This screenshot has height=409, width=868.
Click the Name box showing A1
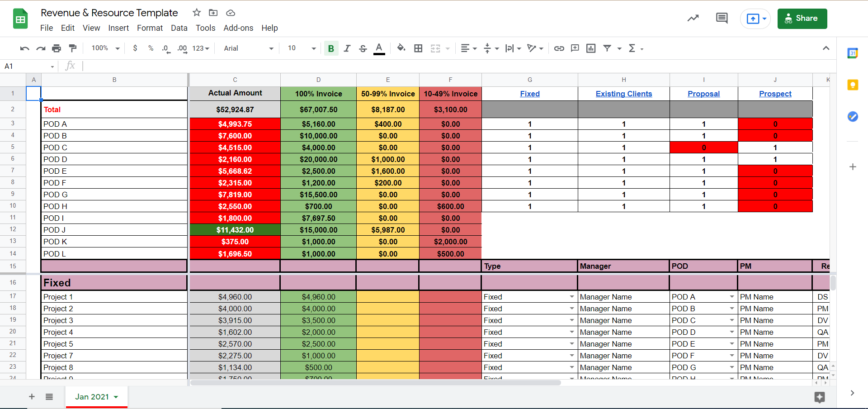(28, 67)
